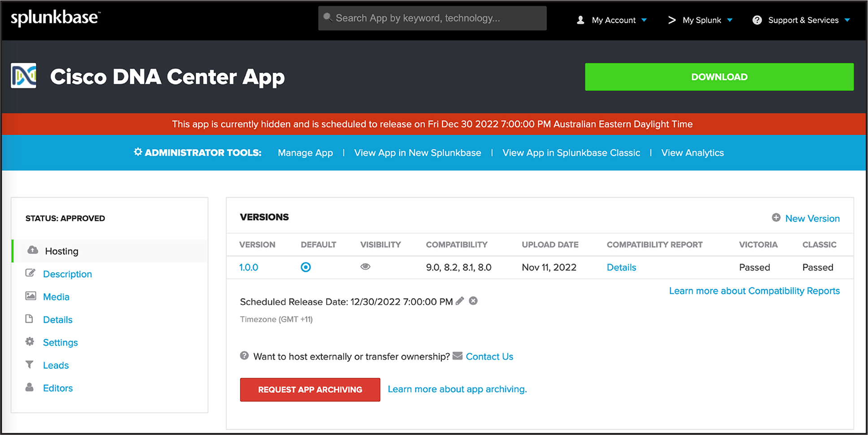This screenshot has width=868, height=435.
Task: Click the COMPATIBILITY REPORT column header
Action: pyautogui.click(x=654, y=245)
